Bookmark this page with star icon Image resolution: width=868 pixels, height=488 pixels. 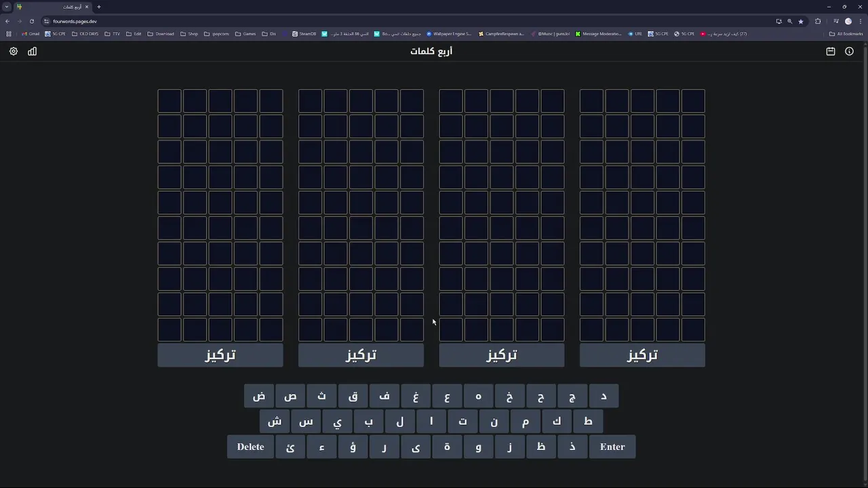[x=801, y=21]
